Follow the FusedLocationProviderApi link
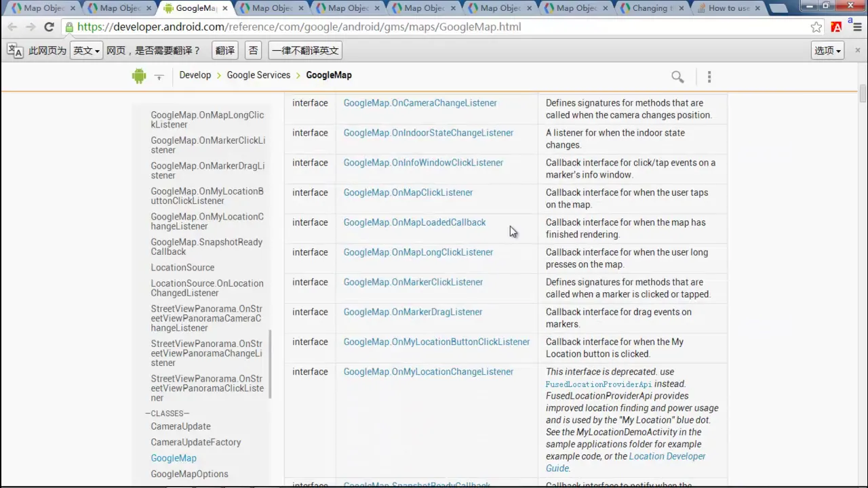The height and width of the screenshot is (488, 868). (599, 384)
